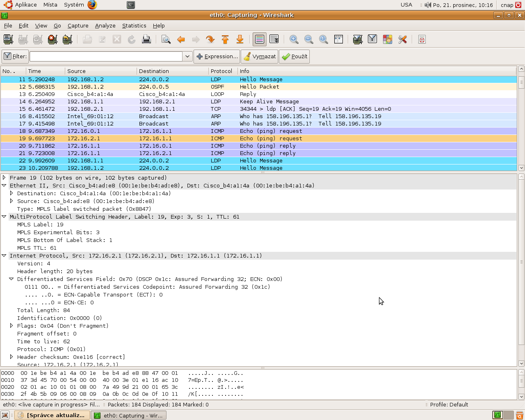This screenshot has width=525, height=420.
Task: Click the show desktop taskbar button
Action: click(5, 415)
